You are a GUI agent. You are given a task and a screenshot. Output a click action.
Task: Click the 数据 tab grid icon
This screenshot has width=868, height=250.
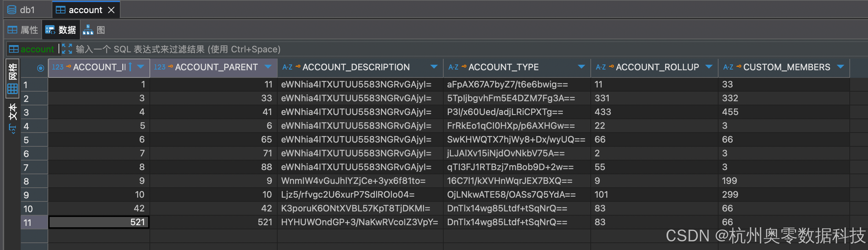pyautogui.click(x=50, y=30)
